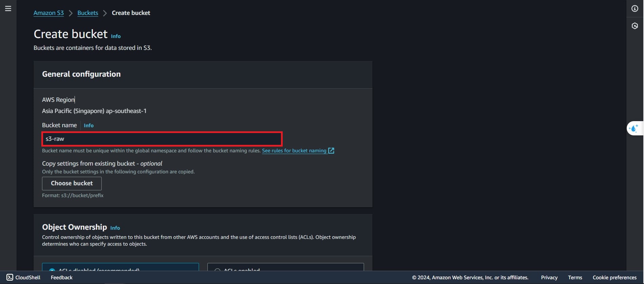
Task: Click the Choose bucket button
Action: (72, 183)
